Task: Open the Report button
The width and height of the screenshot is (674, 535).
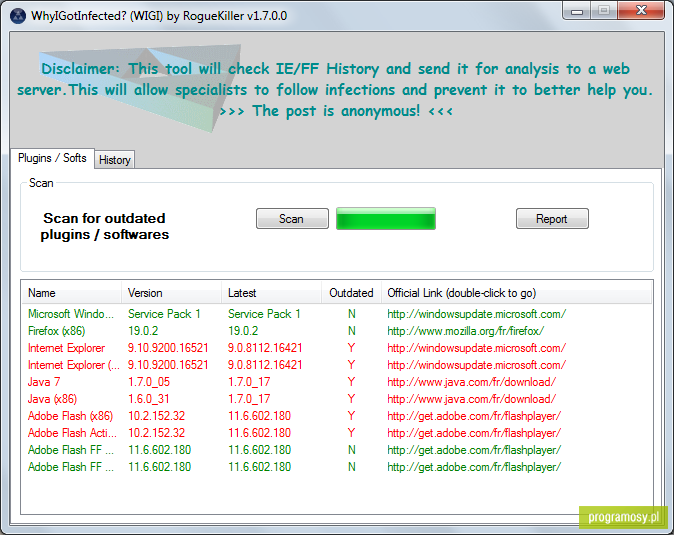Action: [x=552, y=219]
